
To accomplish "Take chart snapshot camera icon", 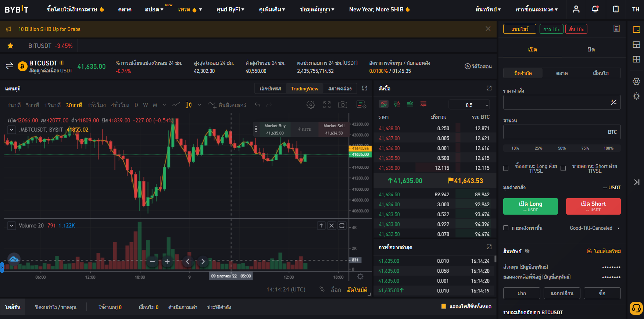I will pos(343,105).
